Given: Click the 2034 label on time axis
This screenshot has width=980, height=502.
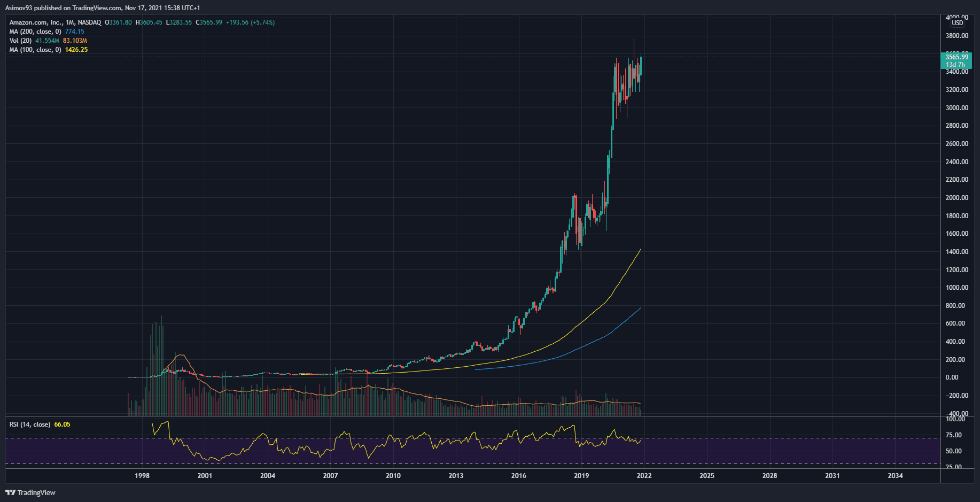Looking at the screenshot, I should tap(895, 476).
